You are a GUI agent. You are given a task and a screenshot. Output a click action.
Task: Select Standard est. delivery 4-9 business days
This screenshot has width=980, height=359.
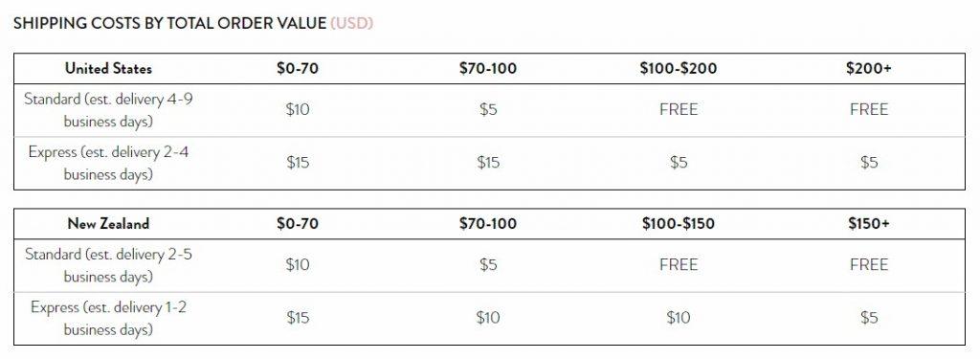(109, 110)
